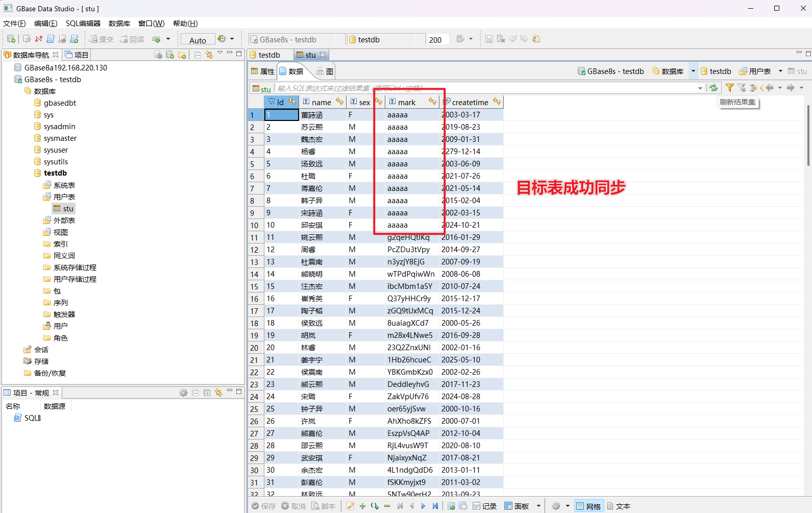Open the 文件(F) menu
Viewport: 812px width, 513px height.
pos(14,23)
